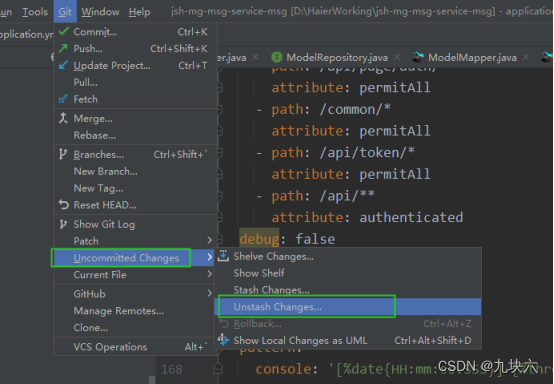This screenshot has width=554, height=384.
Task: Choose Rebase... menu item
Action: 136,135
